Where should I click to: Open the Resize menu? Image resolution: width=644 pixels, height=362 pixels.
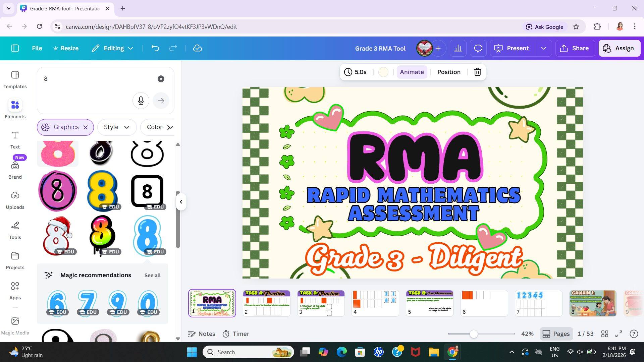pyautogui.click(x=66, y=48)
